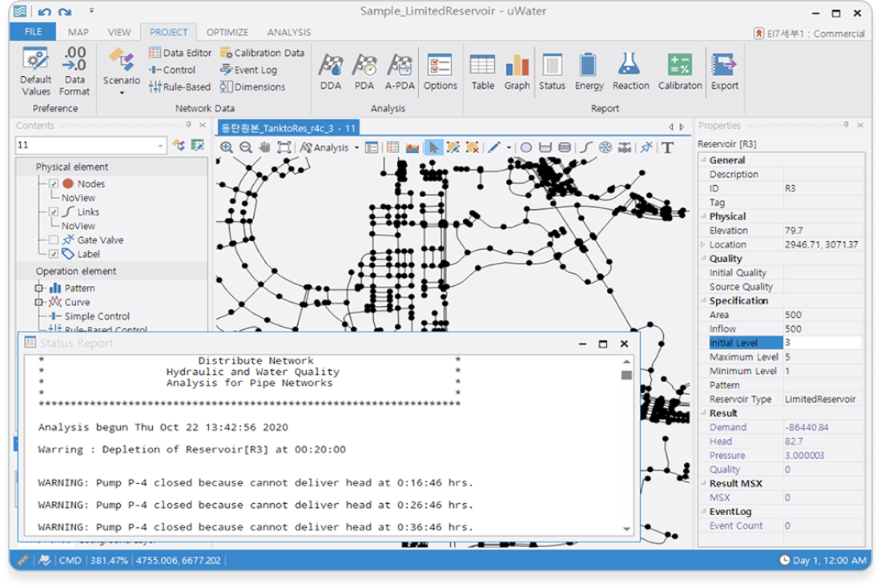Expand the Pattern tree node

point(39,288)
